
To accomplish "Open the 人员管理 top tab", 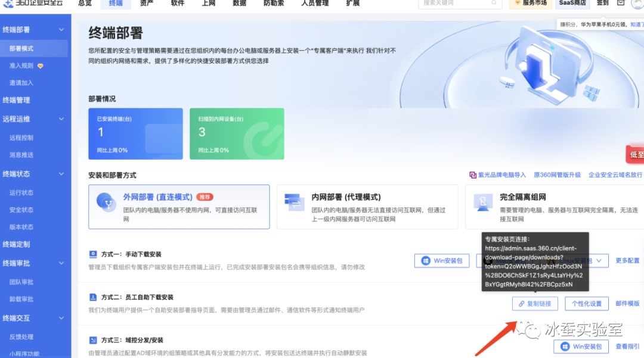I will 315,4.
